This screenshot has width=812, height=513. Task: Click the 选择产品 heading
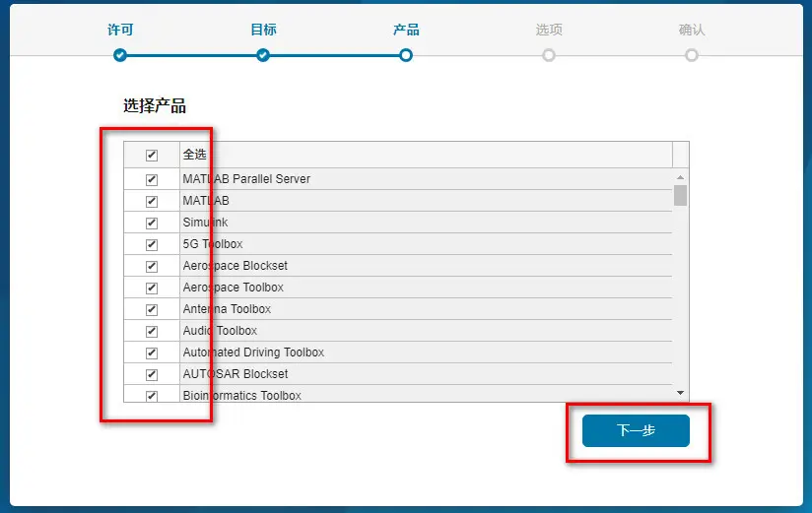(155, 106)
